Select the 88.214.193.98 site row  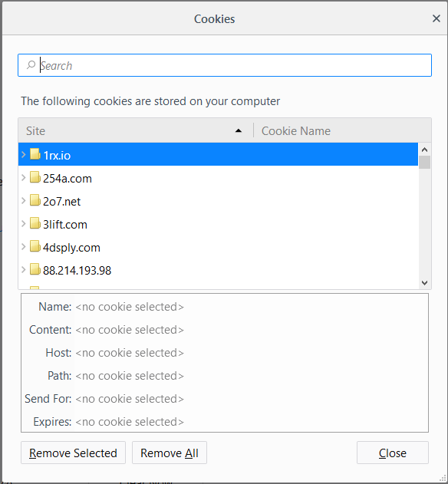(x=218, y=270)
